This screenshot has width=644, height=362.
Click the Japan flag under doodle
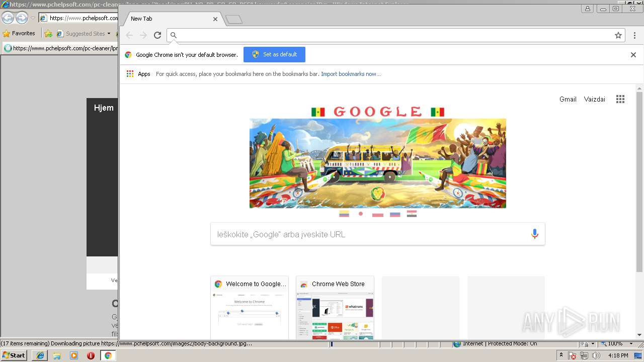click(361, 214)
